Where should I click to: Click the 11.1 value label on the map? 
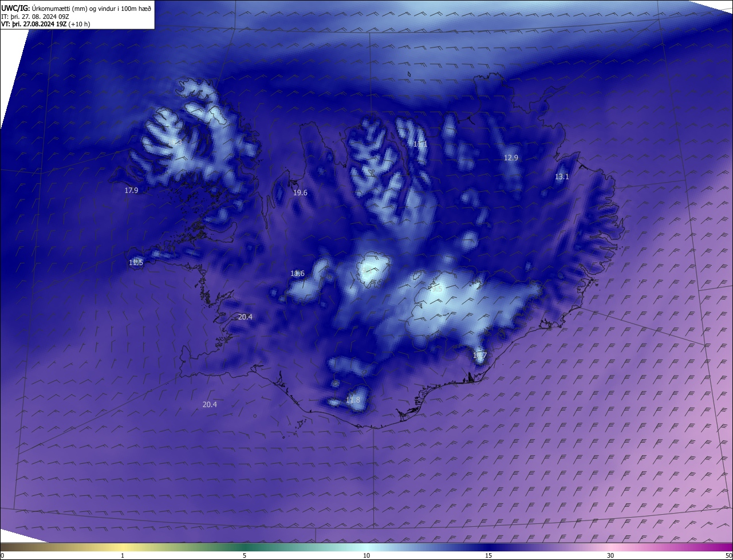[420, 144]
